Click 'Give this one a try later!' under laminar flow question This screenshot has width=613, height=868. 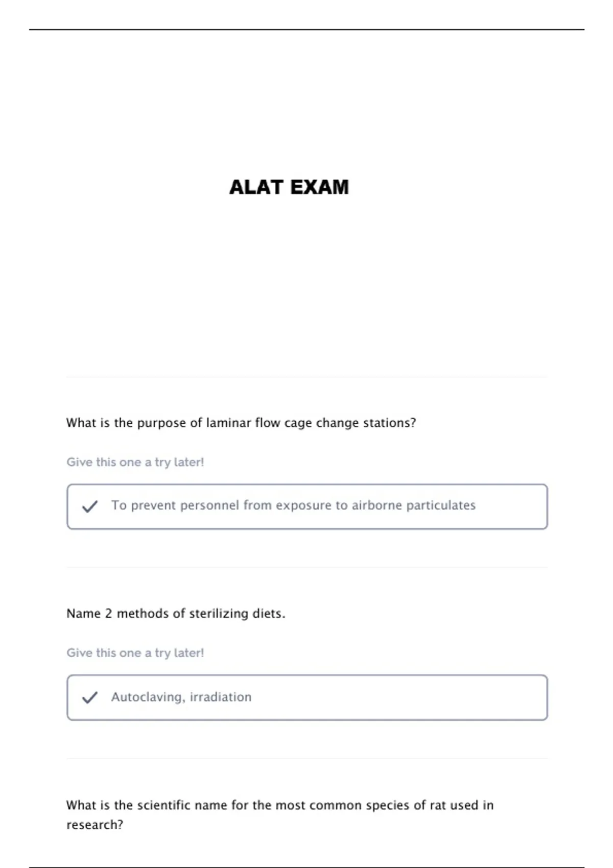click(x=135, y=462)
